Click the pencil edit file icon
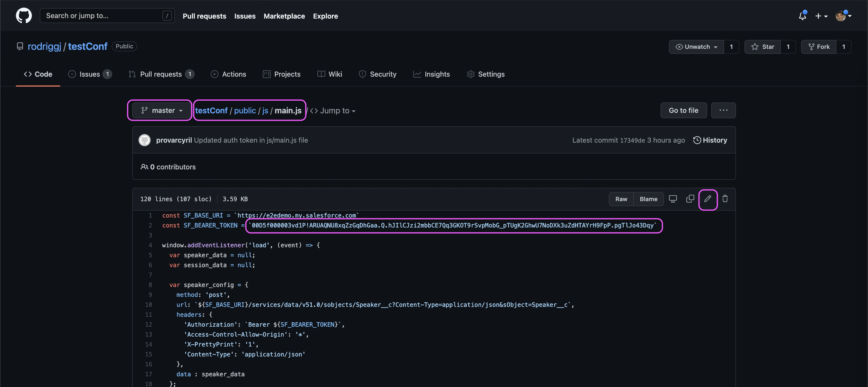This screenshot has width=868, height=387. coord(708,199)
